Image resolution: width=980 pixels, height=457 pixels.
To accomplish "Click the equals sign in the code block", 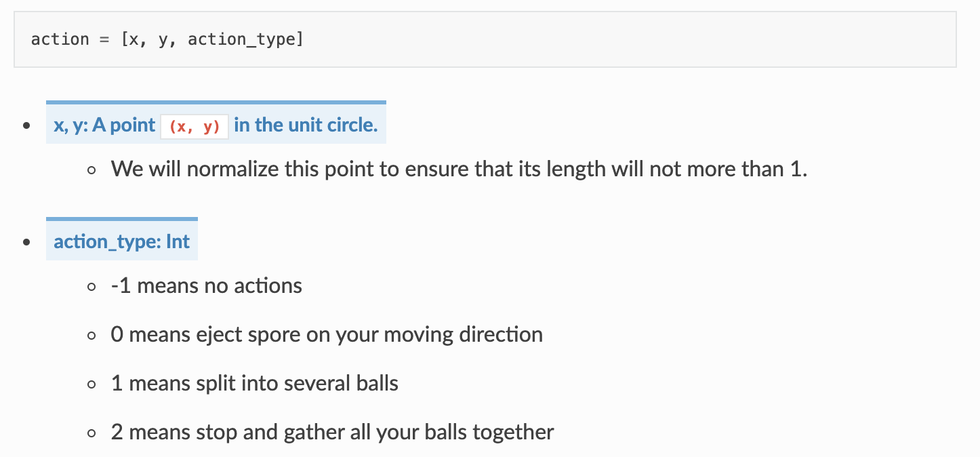I will tap(104, 39).
